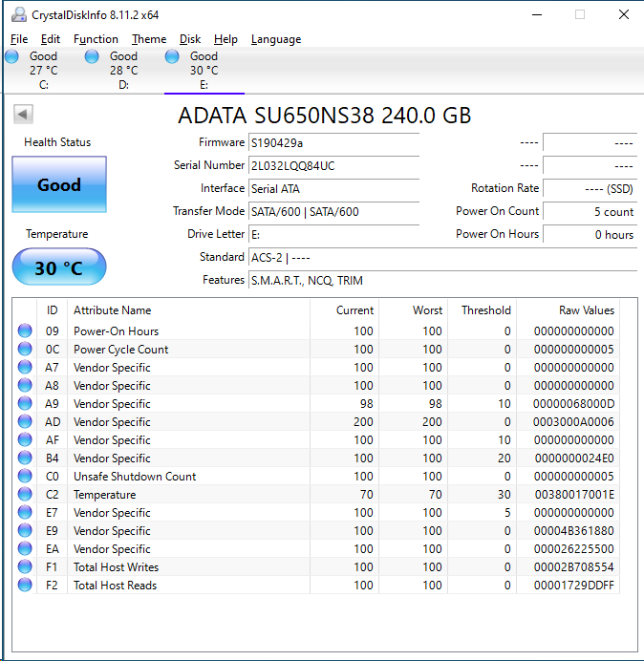Image resolution: width=644 pixels, height=661 pixels.
Task: Open the Theme menu
Action: 149,39
